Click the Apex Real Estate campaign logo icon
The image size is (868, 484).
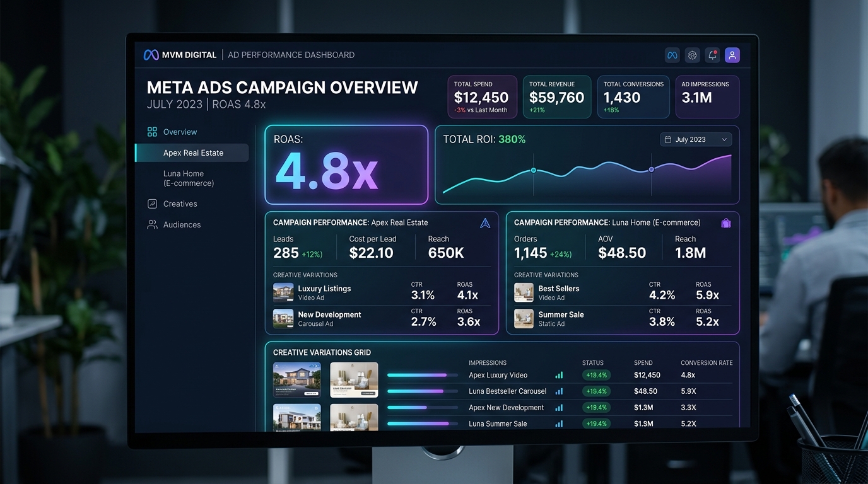(x=485, y=222)
